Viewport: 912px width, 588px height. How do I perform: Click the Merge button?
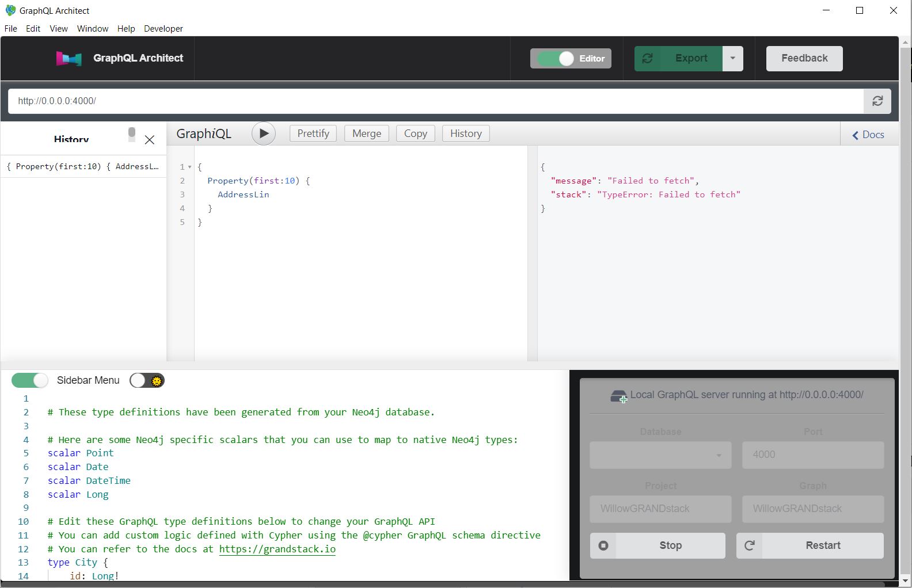point(367,133)
